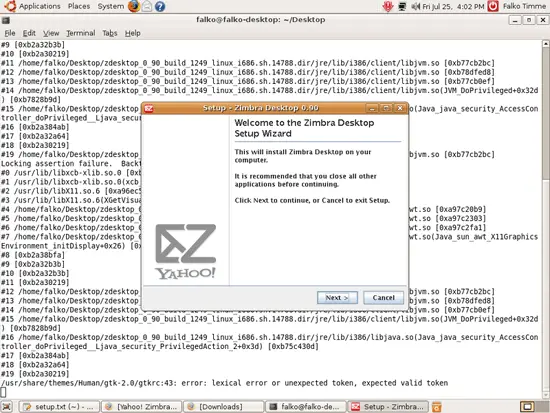
Task: Open the terminal Help menu
Action: [x=133, y=33]
